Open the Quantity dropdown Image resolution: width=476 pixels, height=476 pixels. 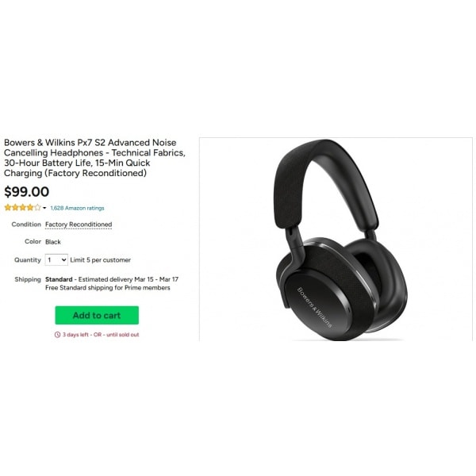pos(56,260)
